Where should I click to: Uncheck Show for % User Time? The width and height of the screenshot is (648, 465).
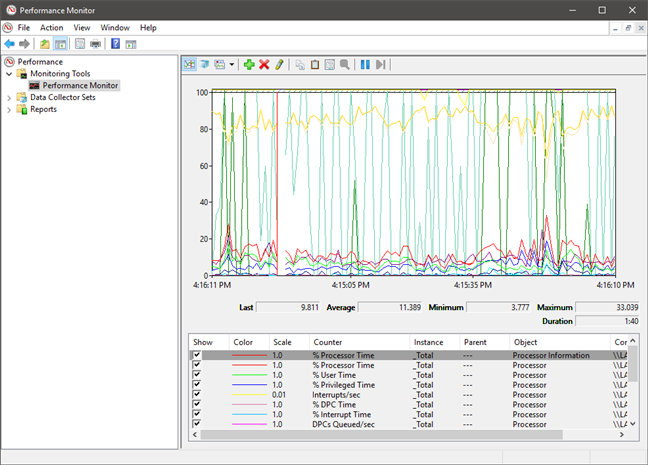(x=197, y=375)
